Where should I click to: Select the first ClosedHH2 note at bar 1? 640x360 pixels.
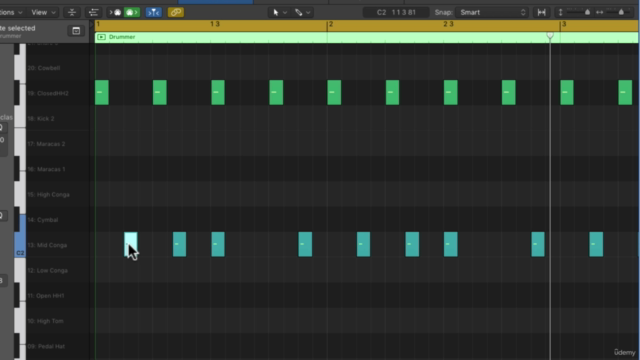(102, 93)
